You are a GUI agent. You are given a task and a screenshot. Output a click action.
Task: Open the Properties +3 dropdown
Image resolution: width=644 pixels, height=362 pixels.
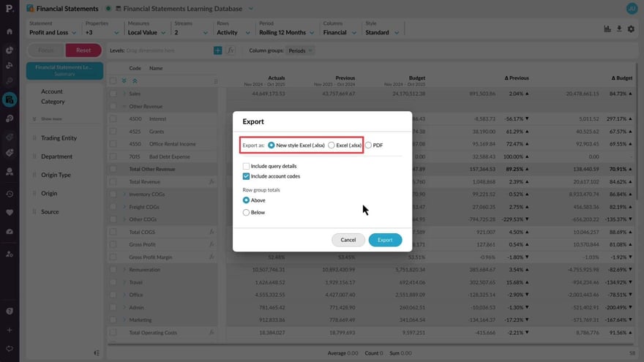tap(102, 32)
